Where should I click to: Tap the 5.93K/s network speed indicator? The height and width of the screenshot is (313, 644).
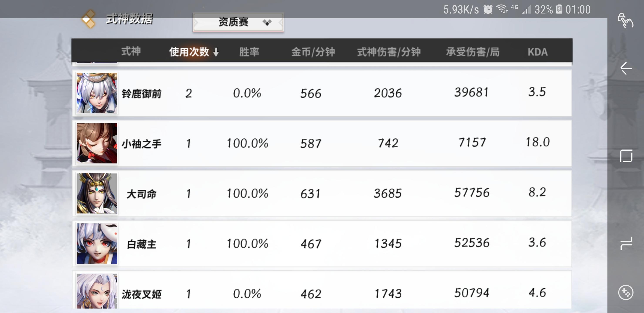pos(461,10)
